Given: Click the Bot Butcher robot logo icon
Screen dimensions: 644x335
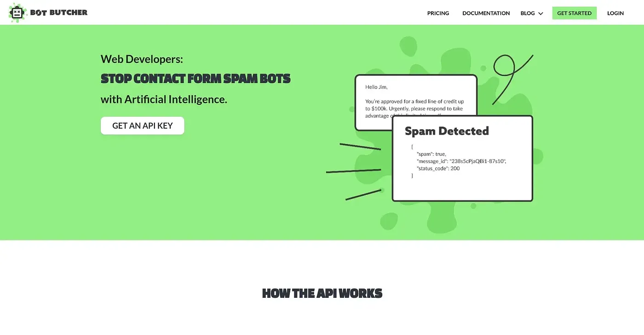Looking at the screenshot, I should (x=17, y=13).
